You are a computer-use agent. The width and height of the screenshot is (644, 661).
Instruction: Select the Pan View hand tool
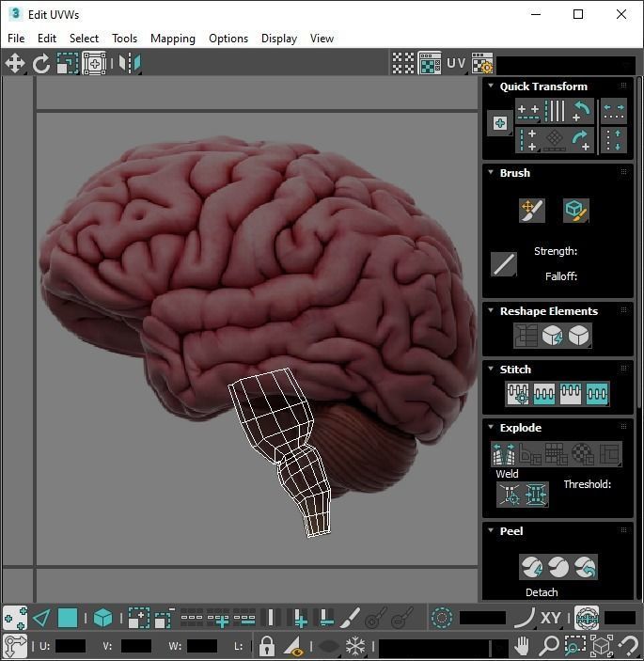[x=522, y=645]
